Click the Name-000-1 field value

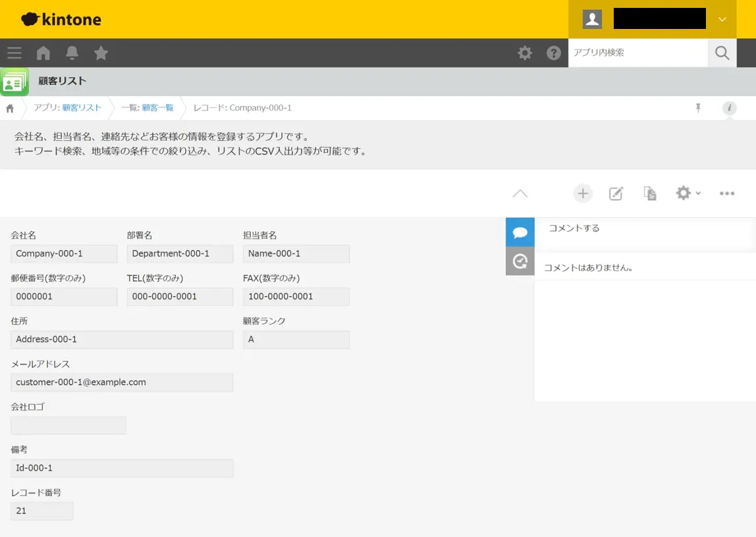296,254
